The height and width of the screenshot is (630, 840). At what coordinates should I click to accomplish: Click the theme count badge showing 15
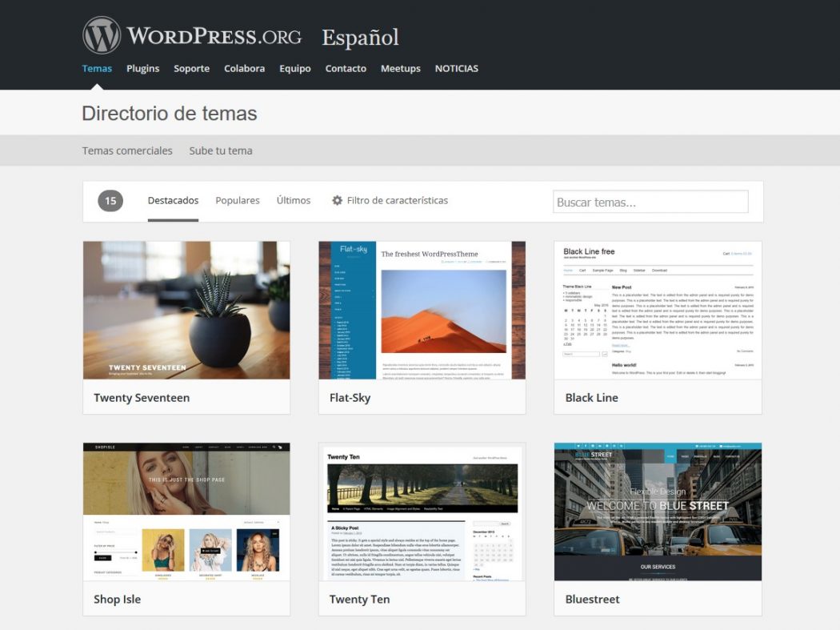(x=110, y=200)
